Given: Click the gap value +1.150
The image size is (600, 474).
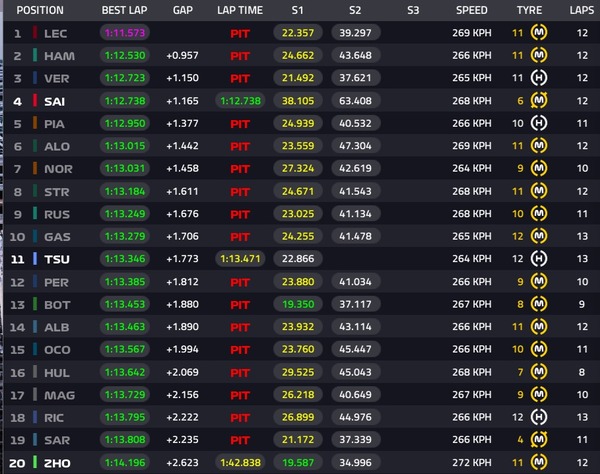Looking at the screenshot, I should (183, 78).
